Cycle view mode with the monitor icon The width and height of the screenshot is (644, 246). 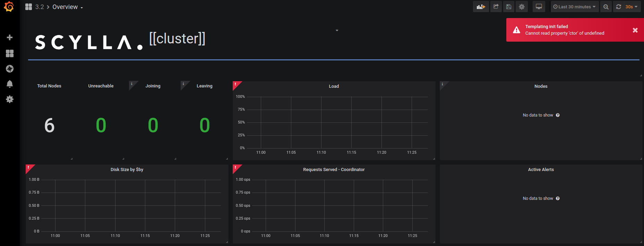tap(539, 7)
